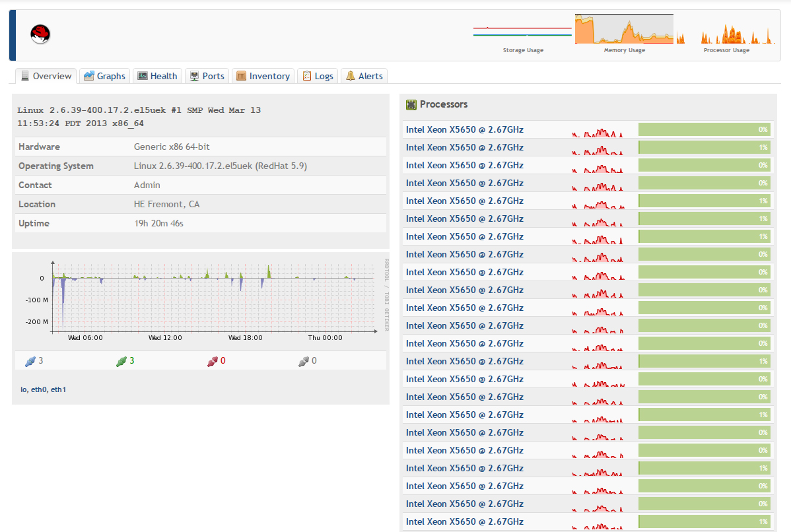791x532 pixels.
Task: Open the Logs tab
Action: point(318,76)
